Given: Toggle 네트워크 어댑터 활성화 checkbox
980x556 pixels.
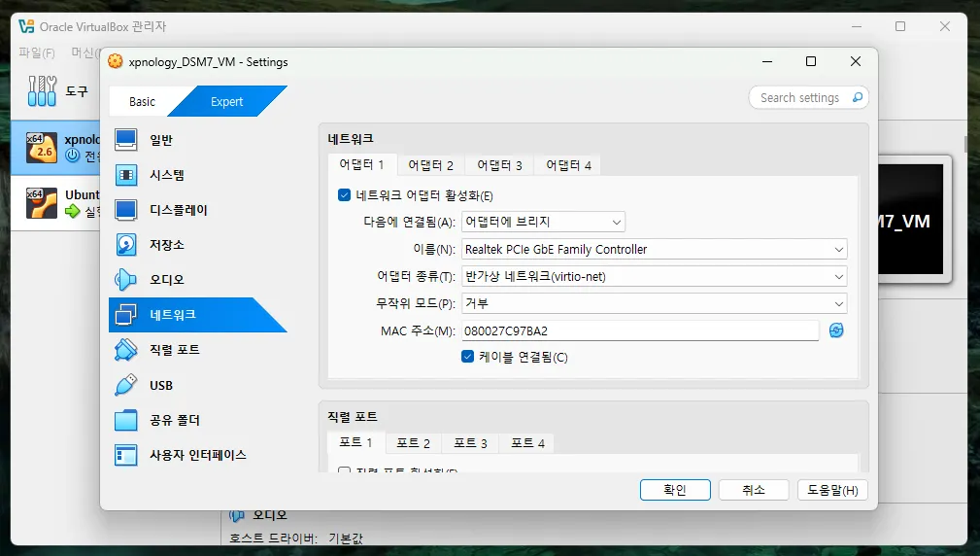Looking at the screenshot, I should coord(344,195).
